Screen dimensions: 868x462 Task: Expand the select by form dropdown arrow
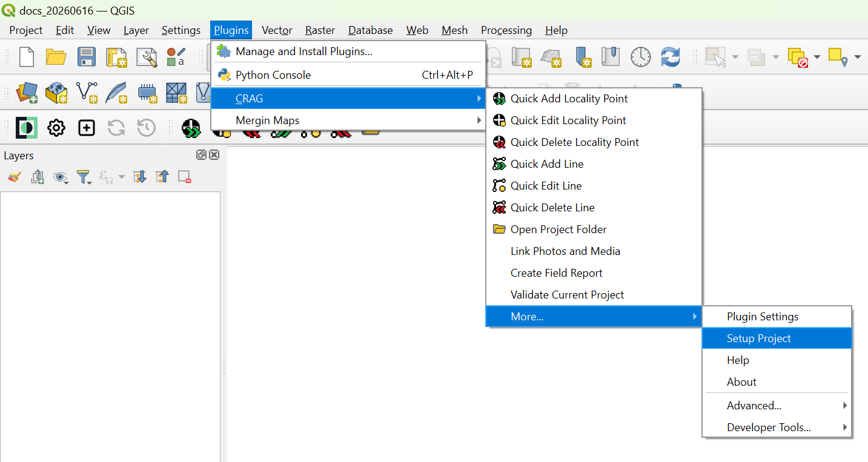pyautogui.click(x=776, y=57)
